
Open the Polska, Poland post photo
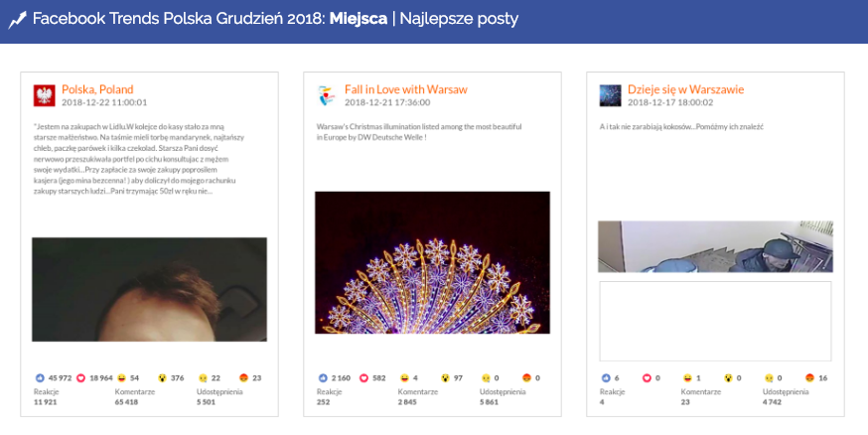149,289
